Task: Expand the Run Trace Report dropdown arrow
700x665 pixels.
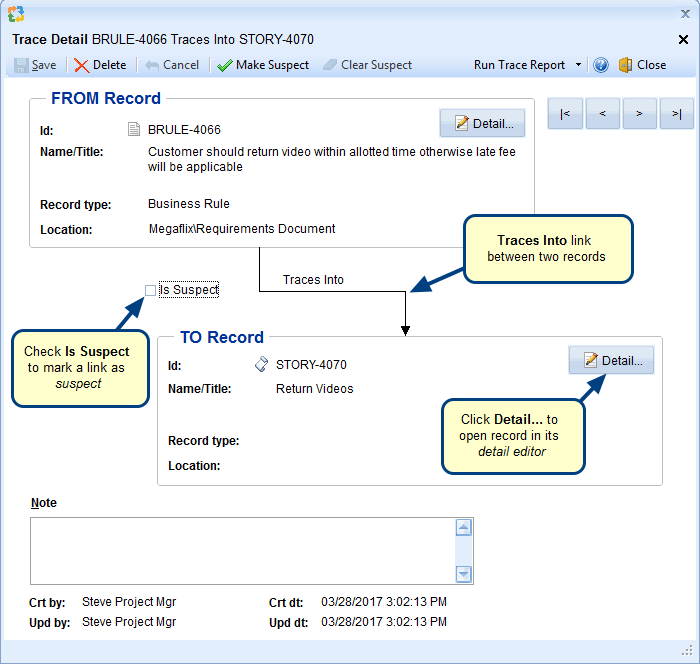Action: (578, 65)
